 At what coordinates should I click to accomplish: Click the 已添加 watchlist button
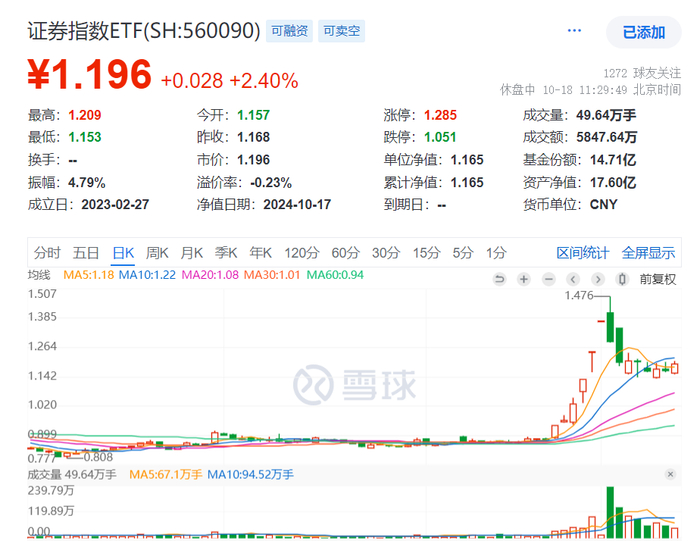point(643,32)
